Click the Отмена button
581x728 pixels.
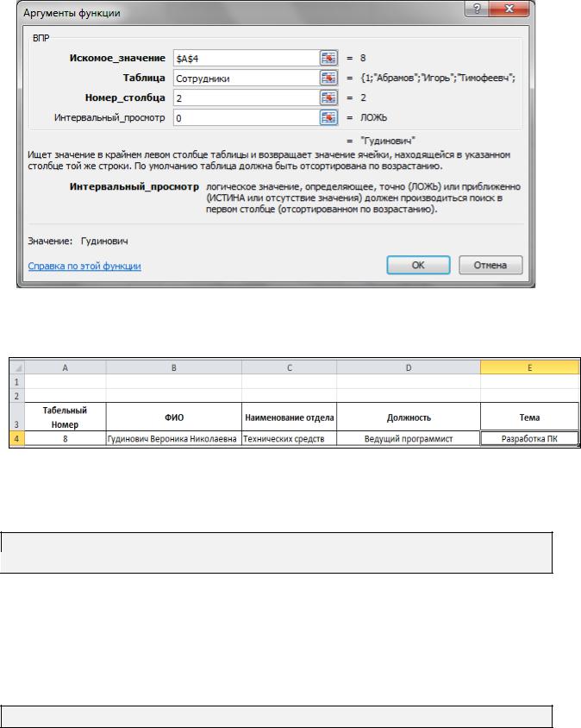pos(490,265)
